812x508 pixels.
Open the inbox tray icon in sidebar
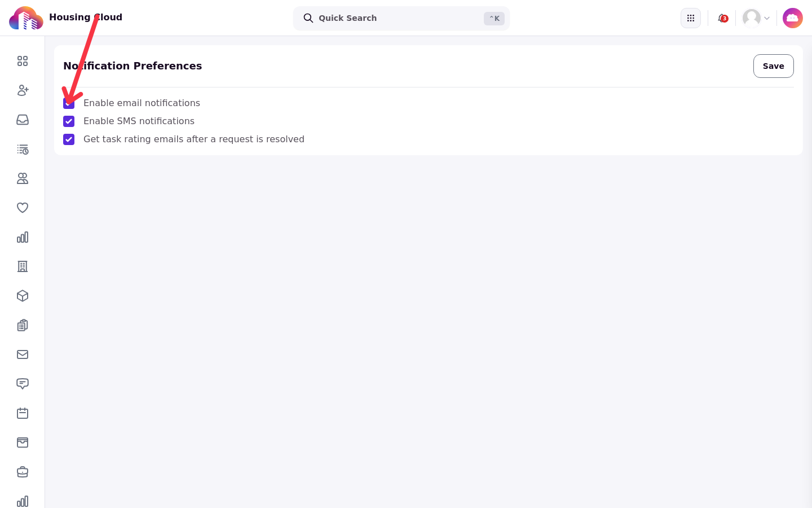click(23, 120)
